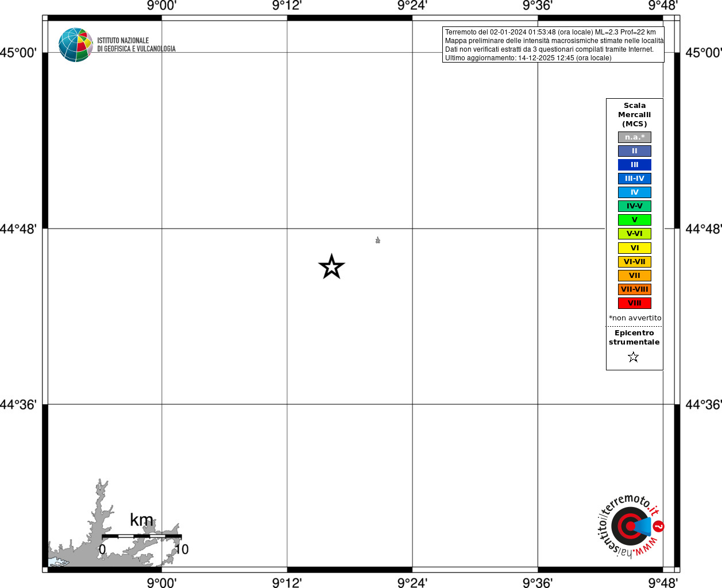Click the 'Mappa preliminare' info line
This screenshot has height=588, width=722.
pyautogui.click(x=554, y=41)
